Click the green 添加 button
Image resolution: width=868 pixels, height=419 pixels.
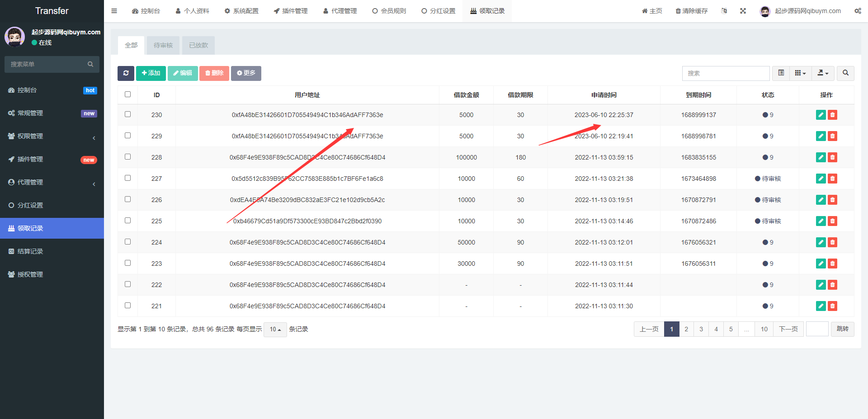[151, 73]
